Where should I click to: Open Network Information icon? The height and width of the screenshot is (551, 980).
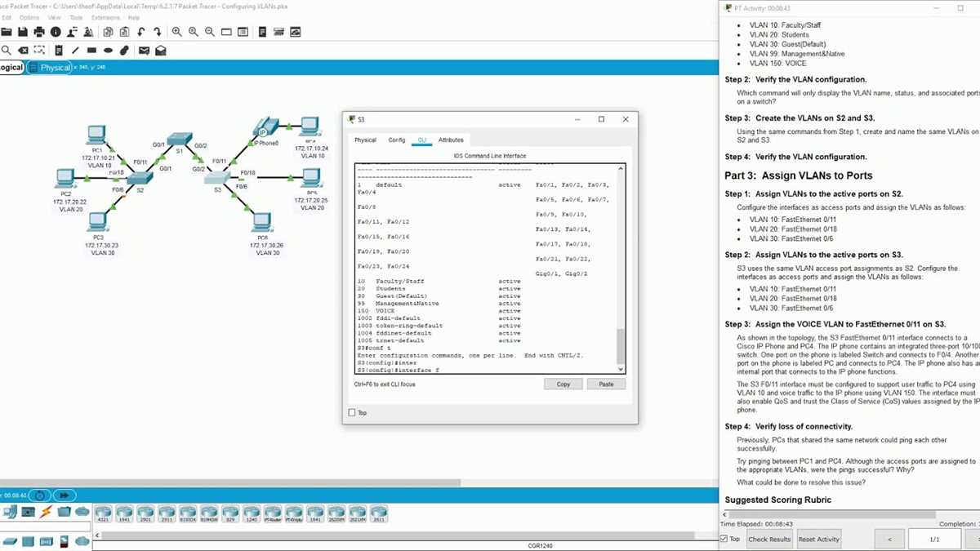(x=56, y=32)
